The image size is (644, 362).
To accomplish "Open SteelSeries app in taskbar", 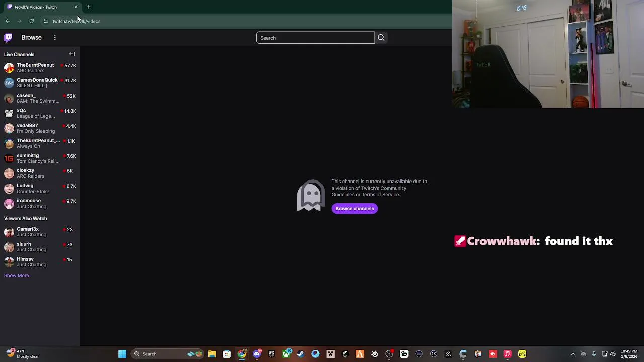I will point(375,354).
